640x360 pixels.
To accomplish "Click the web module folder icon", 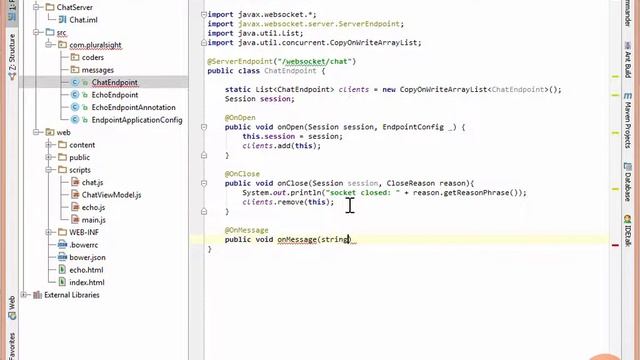I will pos(50,132).
